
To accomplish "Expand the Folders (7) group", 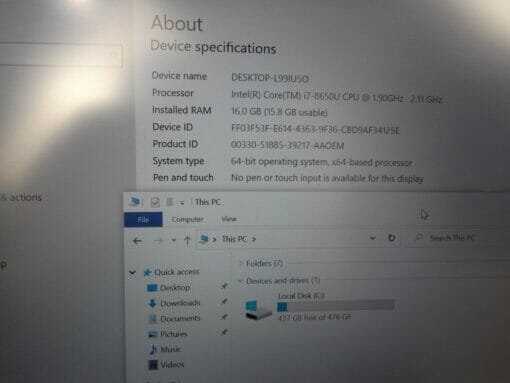I will [x=241, y=263].
